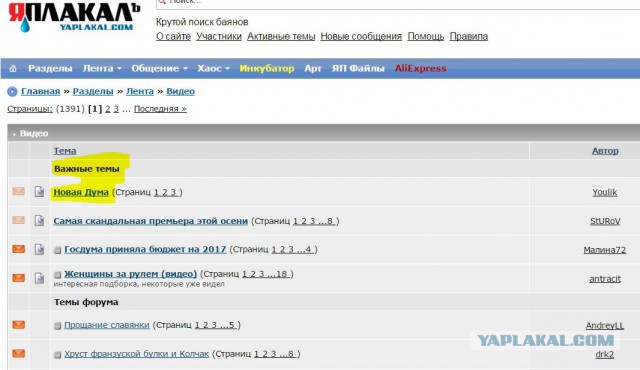Screen dimensions: 640x370
Task: Open Разделы in the navigation bar
Action: click(50, 69)
